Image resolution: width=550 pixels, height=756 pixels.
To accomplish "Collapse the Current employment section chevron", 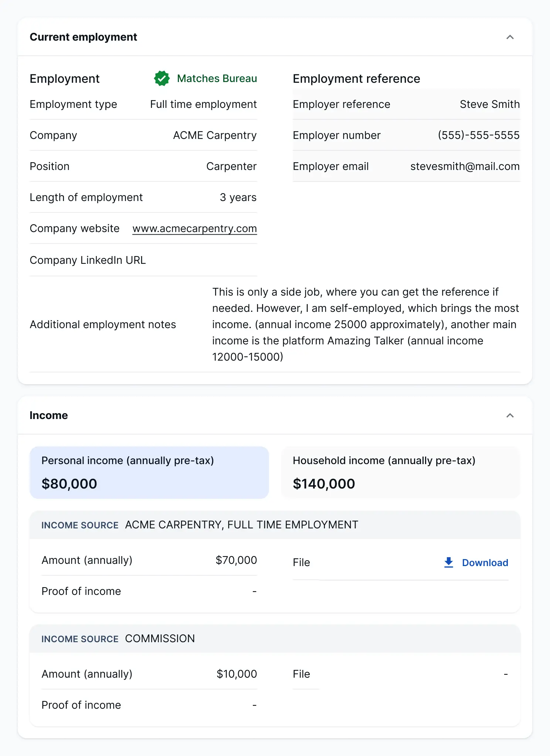I will pos(510,37).
